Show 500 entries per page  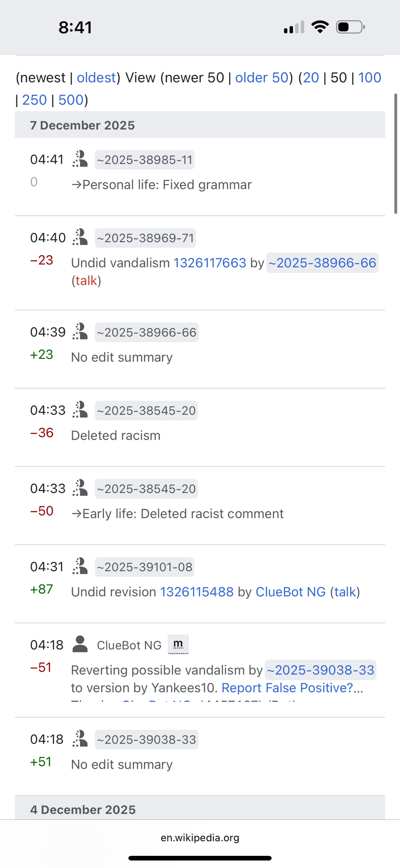(x=71, y=100)
